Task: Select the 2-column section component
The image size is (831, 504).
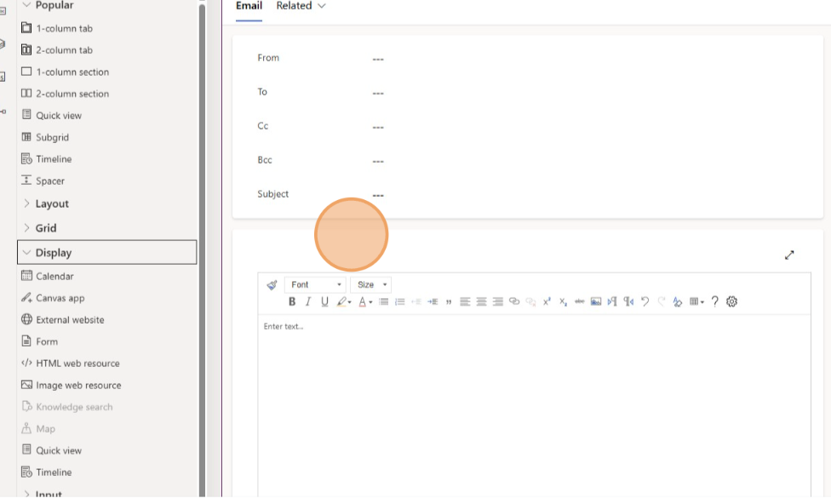Action: [x=65, y=94]
